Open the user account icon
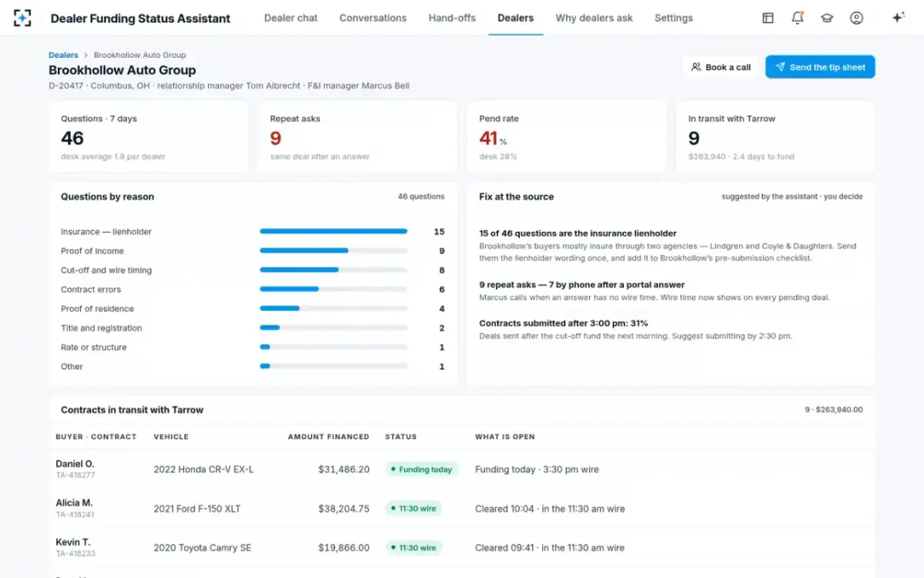924x578 pixels. pos(856,18)
